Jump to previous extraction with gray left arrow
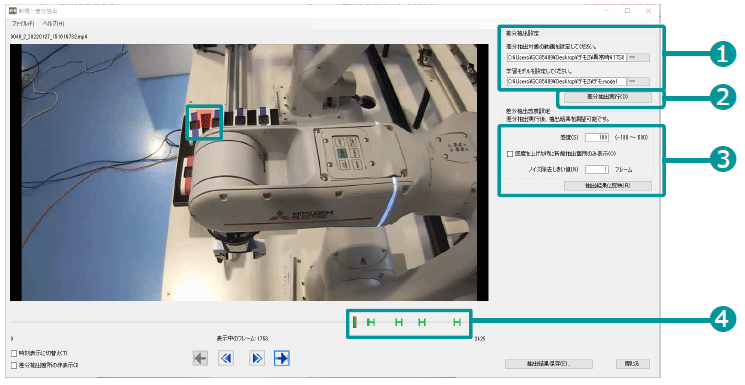 201,358
